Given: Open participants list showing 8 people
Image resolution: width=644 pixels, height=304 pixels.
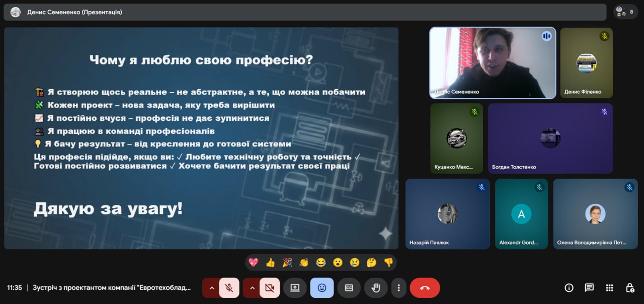Looking at the screenshot, I should click(x=625, y=12).
